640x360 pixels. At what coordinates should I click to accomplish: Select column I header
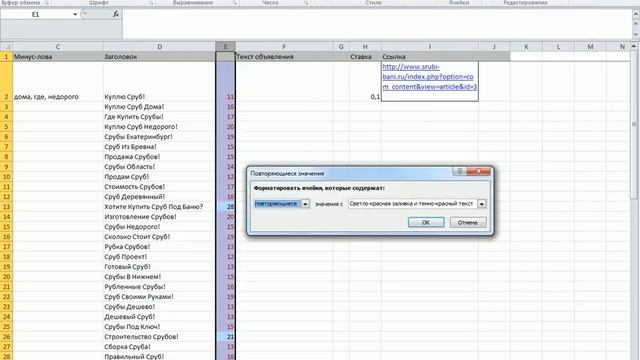pos(429,47)
